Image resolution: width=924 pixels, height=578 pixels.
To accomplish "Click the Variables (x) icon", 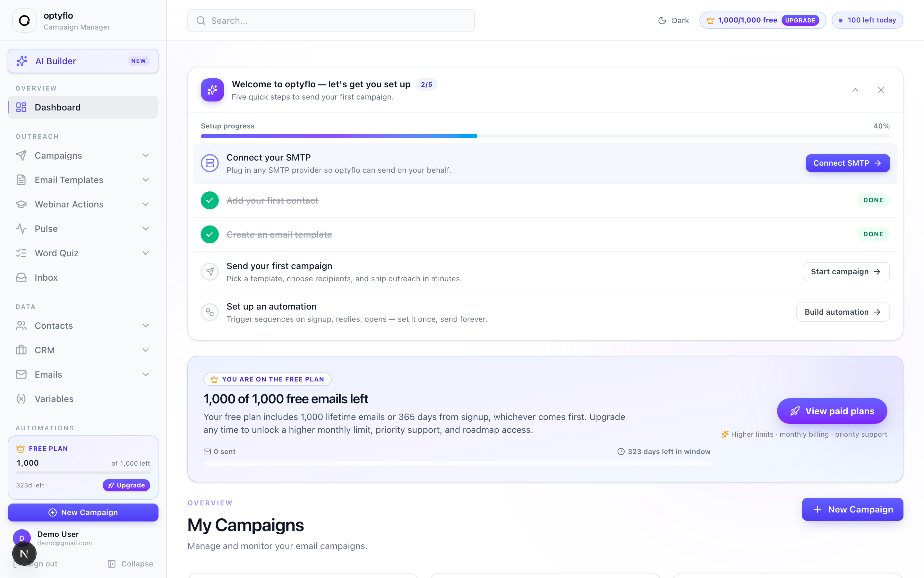I will click(x=21, y=399).
